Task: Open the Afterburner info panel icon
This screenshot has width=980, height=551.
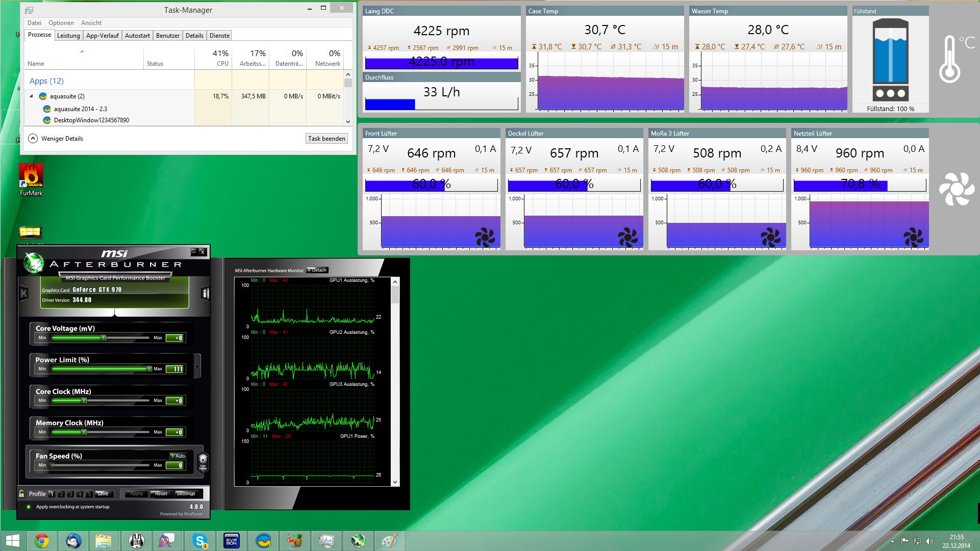Action: point(205,293)
